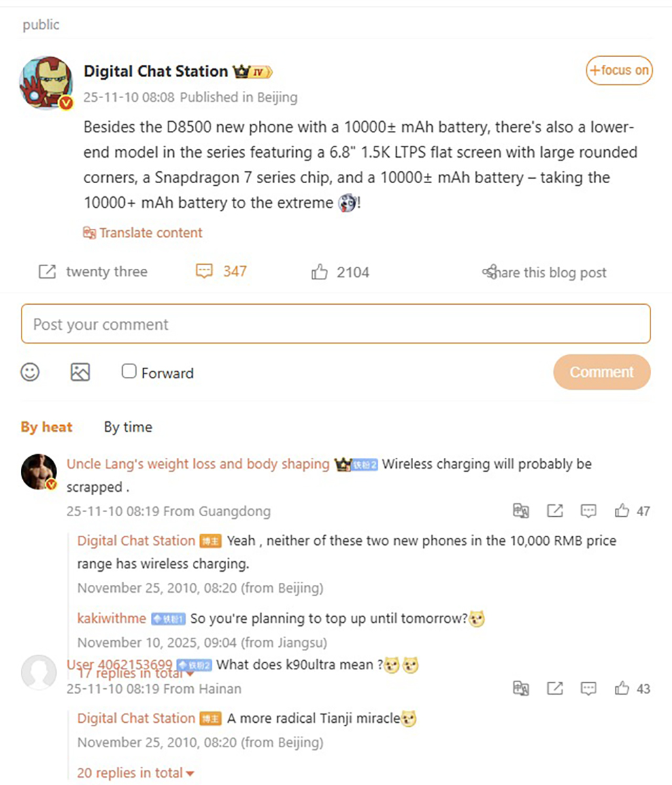672x785 pixels.
Task: Like the k90ultra comment with 43 likes
Action: (x=622, y=688)
